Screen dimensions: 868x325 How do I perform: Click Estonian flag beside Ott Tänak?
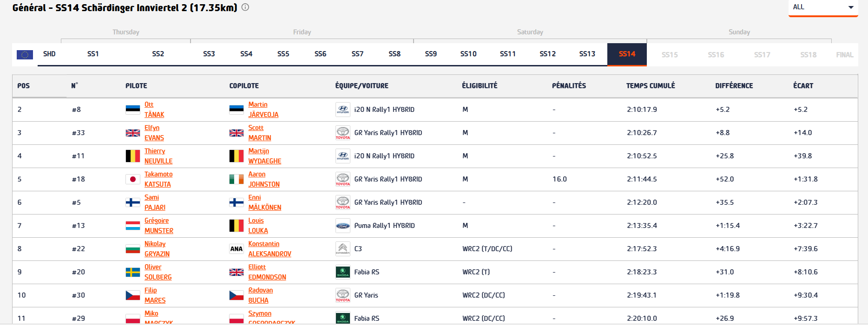click(x=133, y=110)
